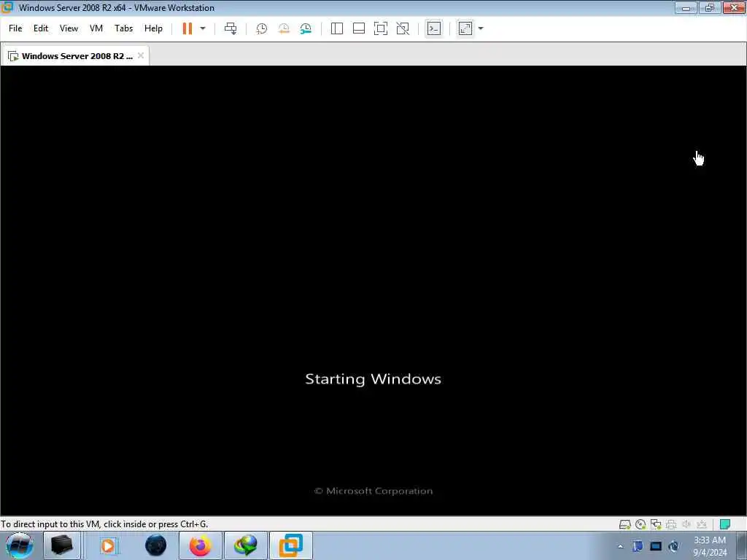Screen dimensions: 747x560
Task: Open the Help menu
Action: [x=153, y=28]
